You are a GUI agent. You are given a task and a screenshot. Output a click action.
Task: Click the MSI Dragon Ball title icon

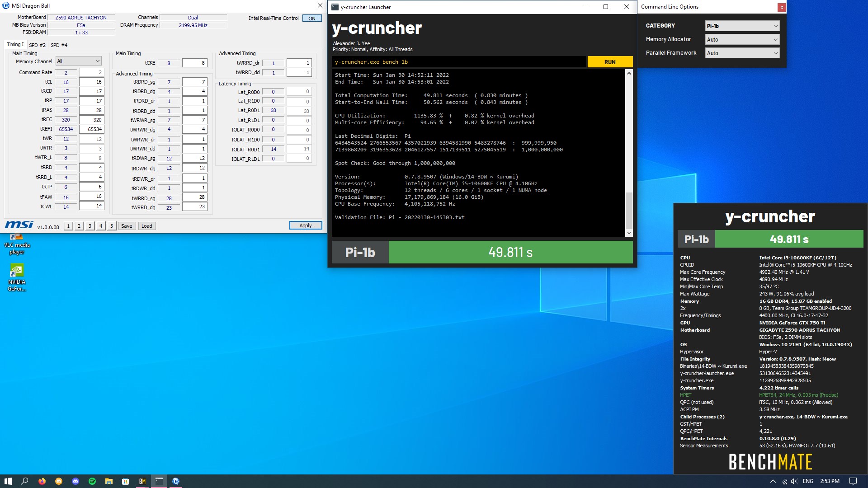click(x=6, y=6)
